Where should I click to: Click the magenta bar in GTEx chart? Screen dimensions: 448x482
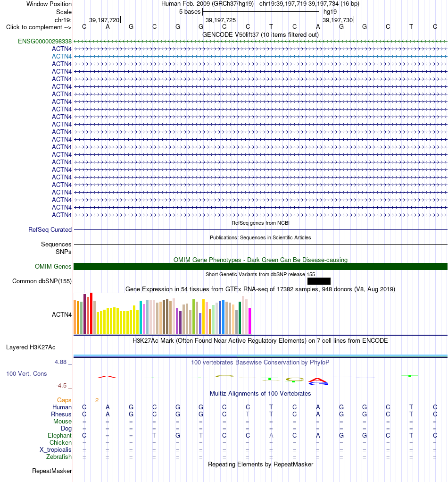pos(249,321)
